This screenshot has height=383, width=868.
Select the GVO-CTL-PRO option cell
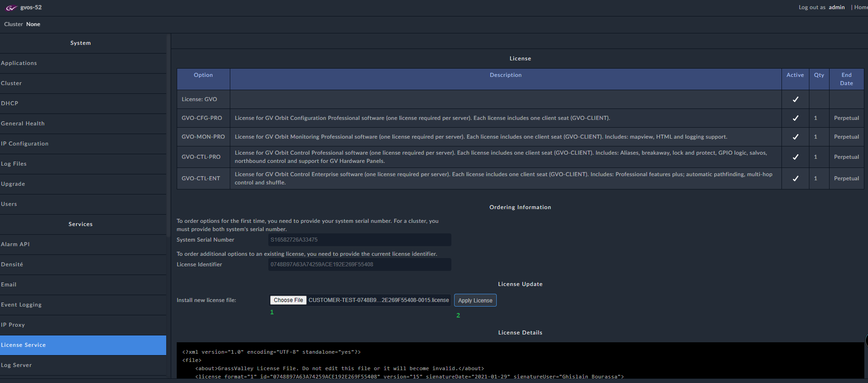[x=203, y=157]
